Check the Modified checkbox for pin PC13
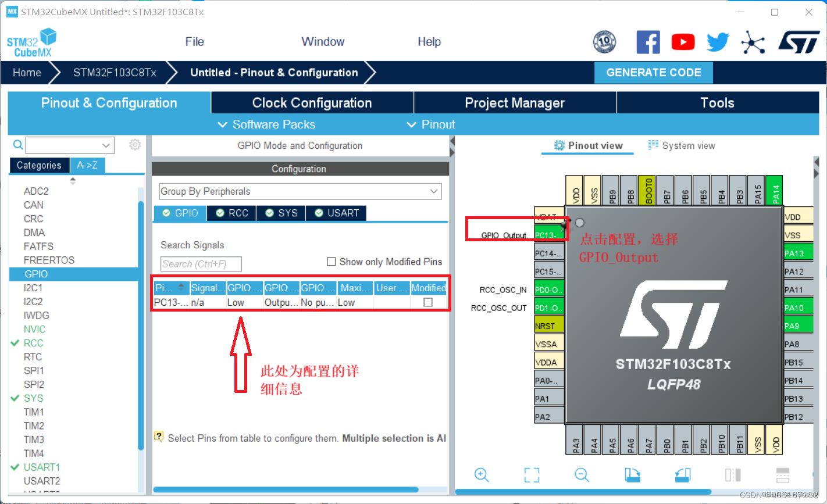 pos(429,302)
